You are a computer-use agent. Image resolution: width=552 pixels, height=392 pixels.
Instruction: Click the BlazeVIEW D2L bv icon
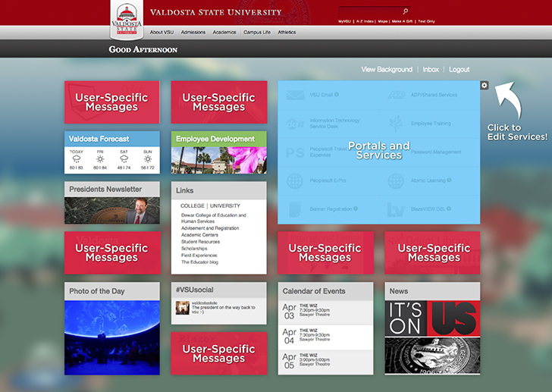pyautogui.click(x=396, y=209)
